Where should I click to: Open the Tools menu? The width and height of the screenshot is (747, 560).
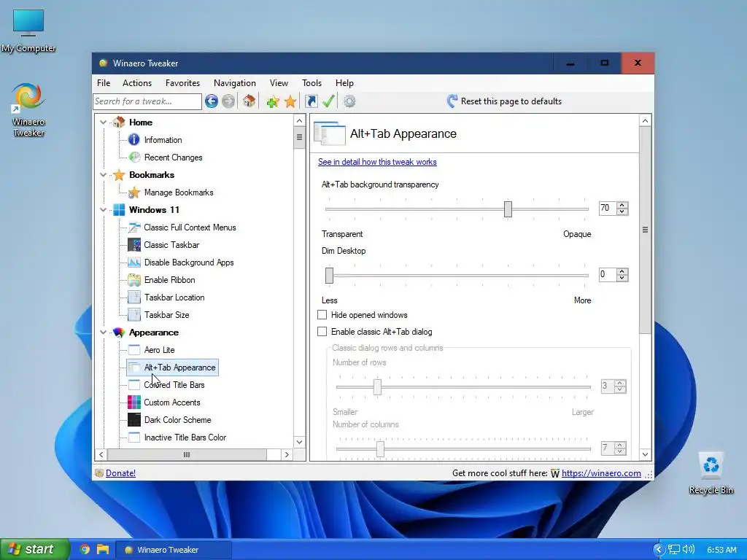[x=311, y=83]
